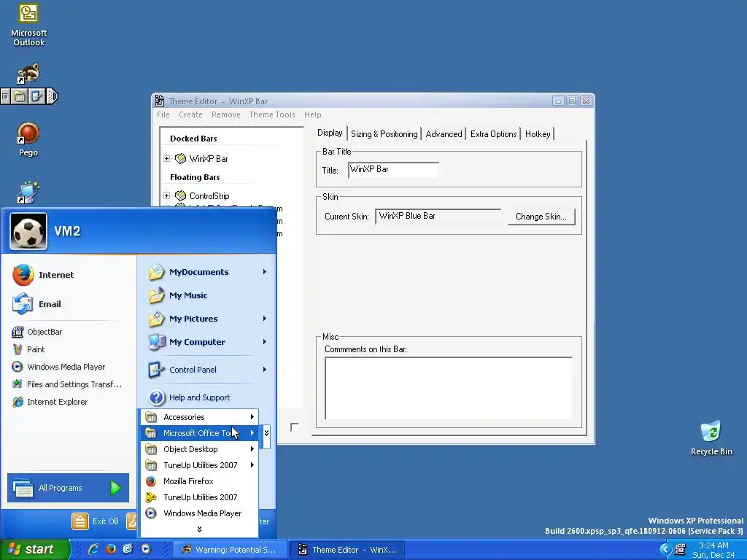
Task: Click the Current Skin field
Action: (438, 216)
